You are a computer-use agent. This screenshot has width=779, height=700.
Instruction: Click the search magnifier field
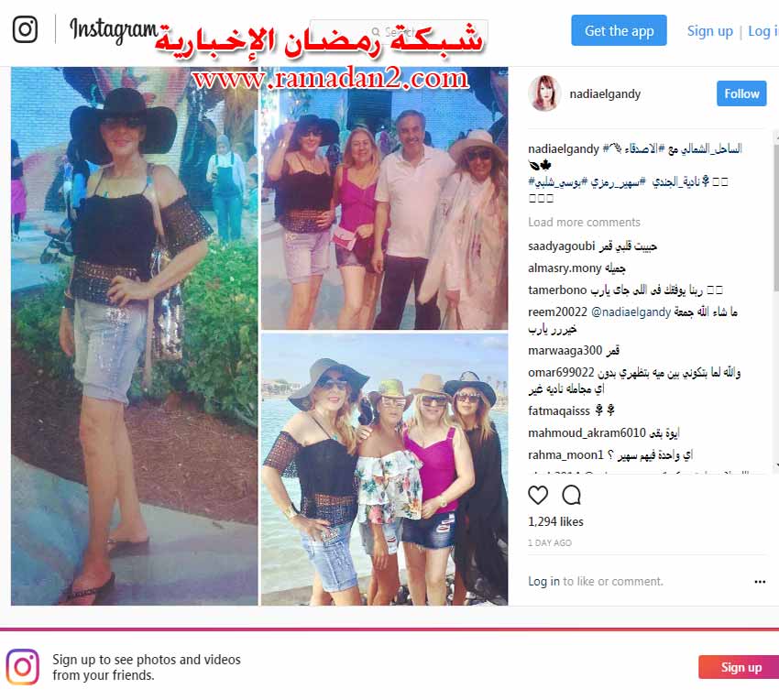coord(399,32)
